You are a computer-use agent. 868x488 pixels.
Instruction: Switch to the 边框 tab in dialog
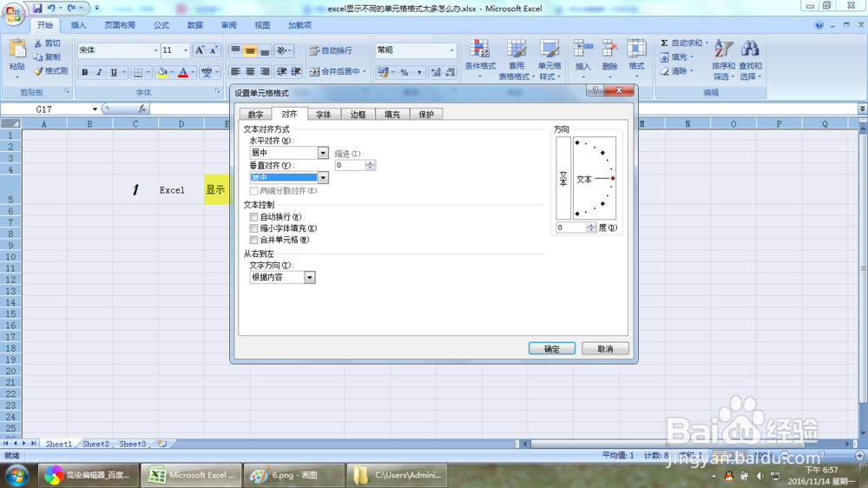[358, 115]
